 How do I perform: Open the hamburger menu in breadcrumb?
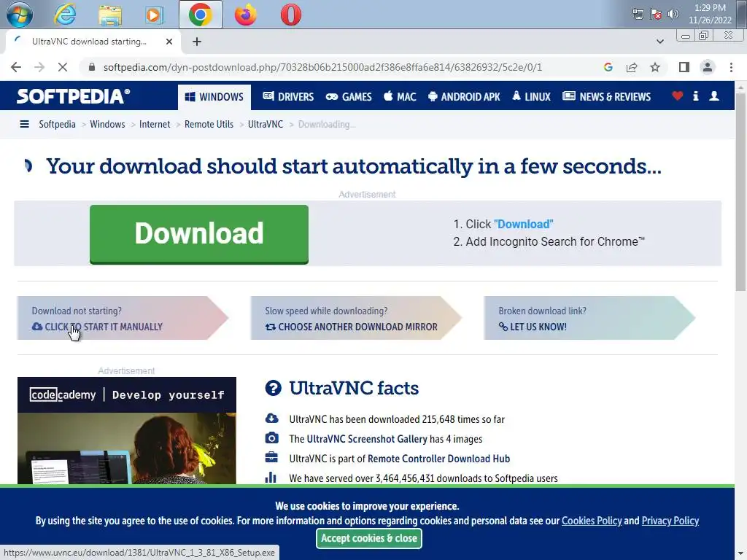[24, 124]
